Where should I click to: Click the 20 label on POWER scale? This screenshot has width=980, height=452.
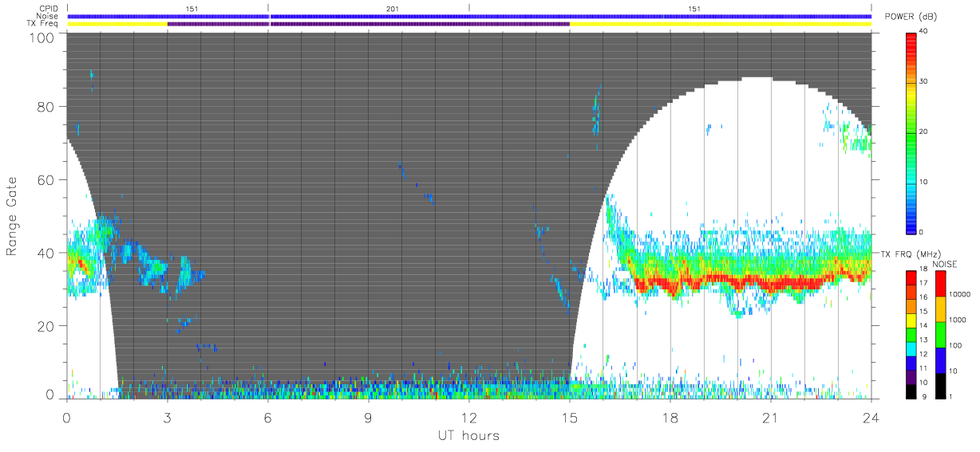point(923,132)
